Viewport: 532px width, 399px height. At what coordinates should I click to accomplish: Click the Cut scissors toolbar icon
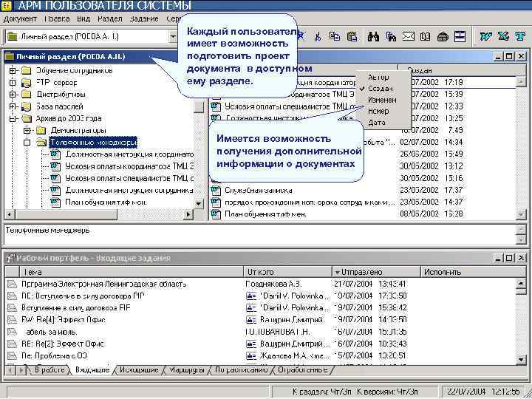coord(318,36)
